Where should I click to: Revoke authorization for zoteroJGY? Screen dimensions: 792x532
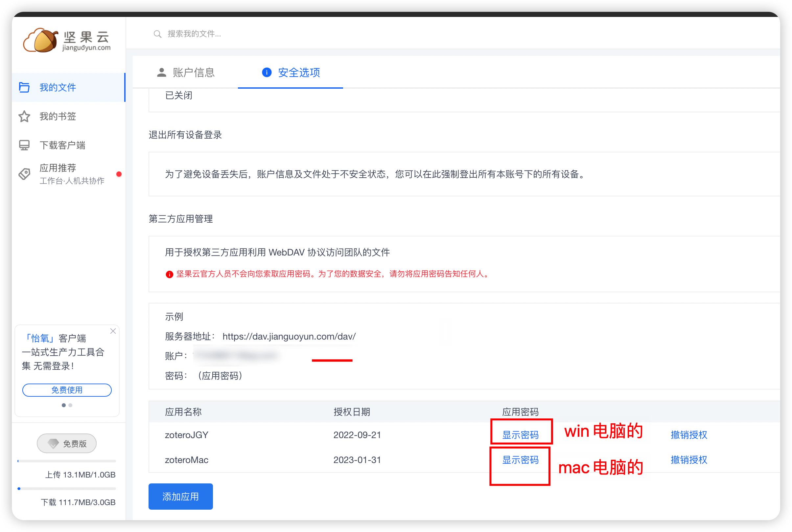point(689,434)
